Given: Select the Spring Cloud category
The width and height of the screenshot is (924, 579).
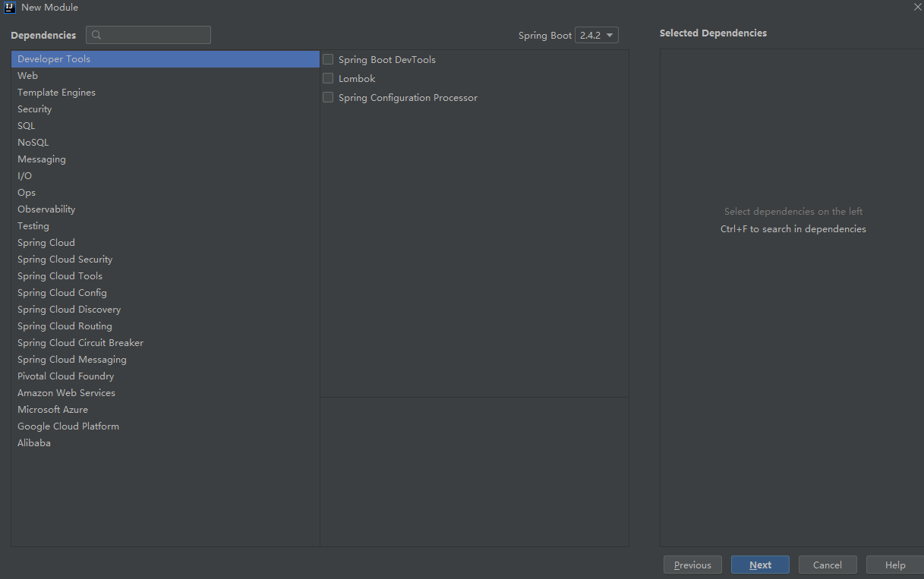Looking at the screenshot, I should [166, 243].
